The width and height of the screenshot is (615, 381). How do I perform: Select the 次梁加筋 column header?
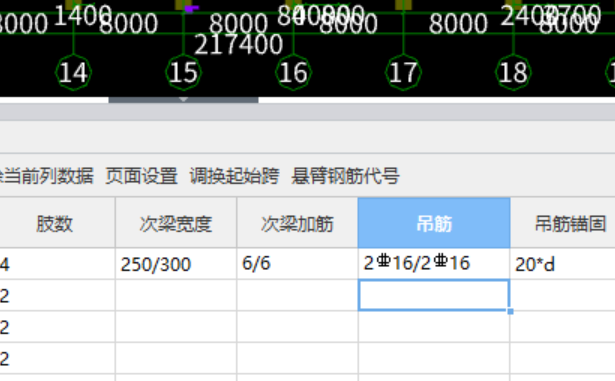click(x=297, y=223)
